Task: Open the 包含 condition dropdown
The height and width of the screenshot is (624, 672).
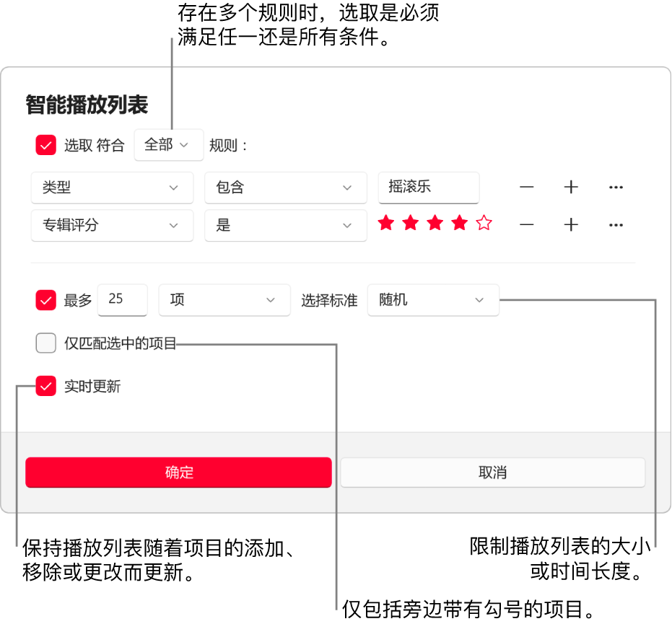Action: [285, 188]
